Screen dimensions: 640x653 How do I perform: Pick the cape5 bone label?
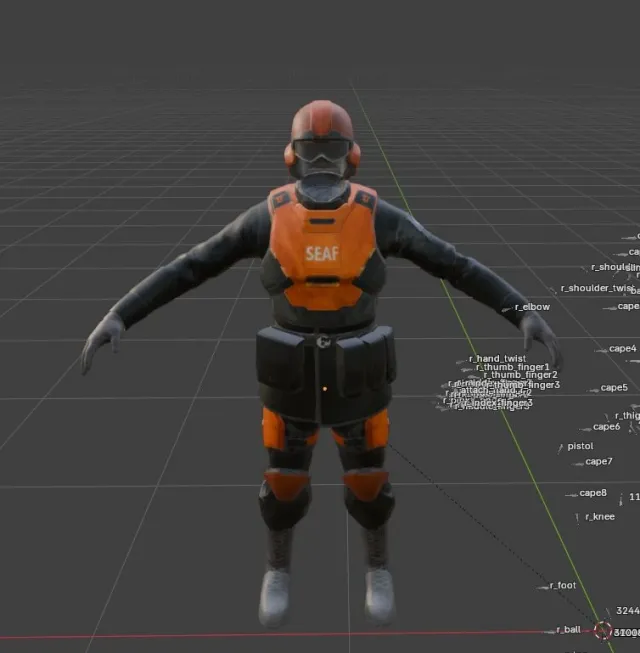click(x=614, y=388)
